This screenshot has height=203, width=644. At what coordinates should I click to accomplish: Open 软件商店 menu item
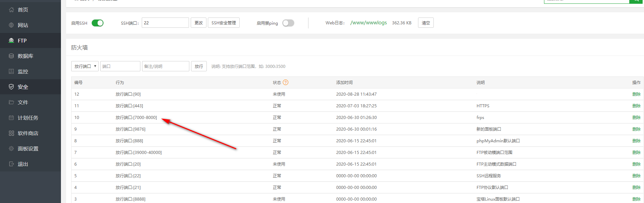click(28, 133)
